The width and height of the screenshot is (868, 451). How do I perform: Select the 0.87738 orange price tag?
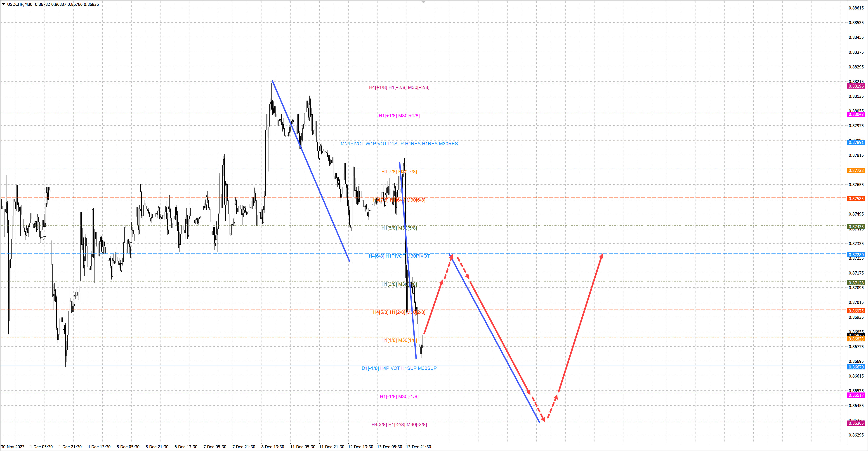pos(856,170)
